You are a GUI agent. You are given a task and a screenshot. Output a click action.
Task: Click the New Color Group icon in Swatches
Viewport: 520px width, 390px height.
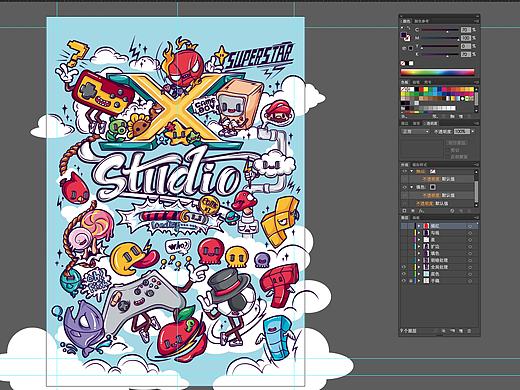452,116
